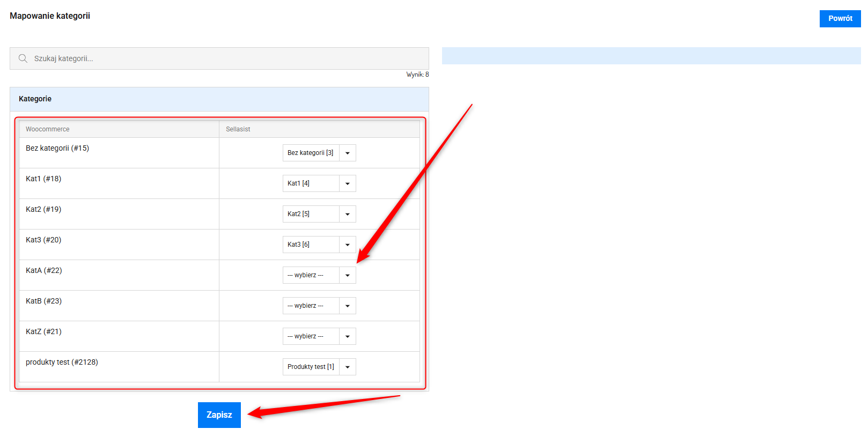Open the 'Kat2 [5]' category dropdown
This screenshot has width=868, height=436.
click(319, 214)
